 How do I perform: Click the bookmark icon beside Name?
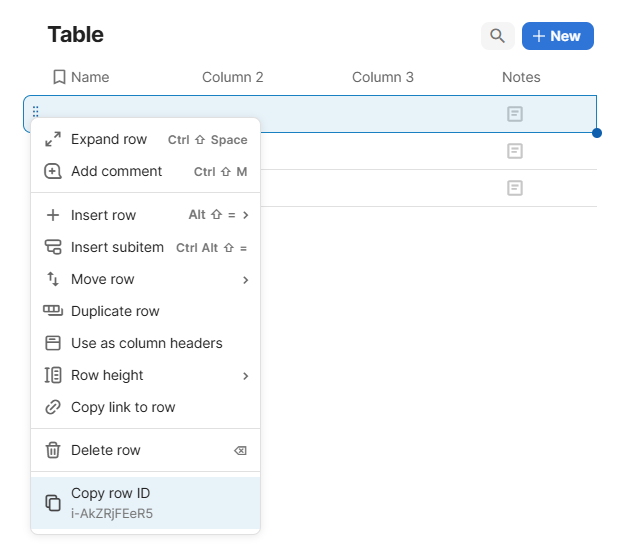tap(59, 77)
